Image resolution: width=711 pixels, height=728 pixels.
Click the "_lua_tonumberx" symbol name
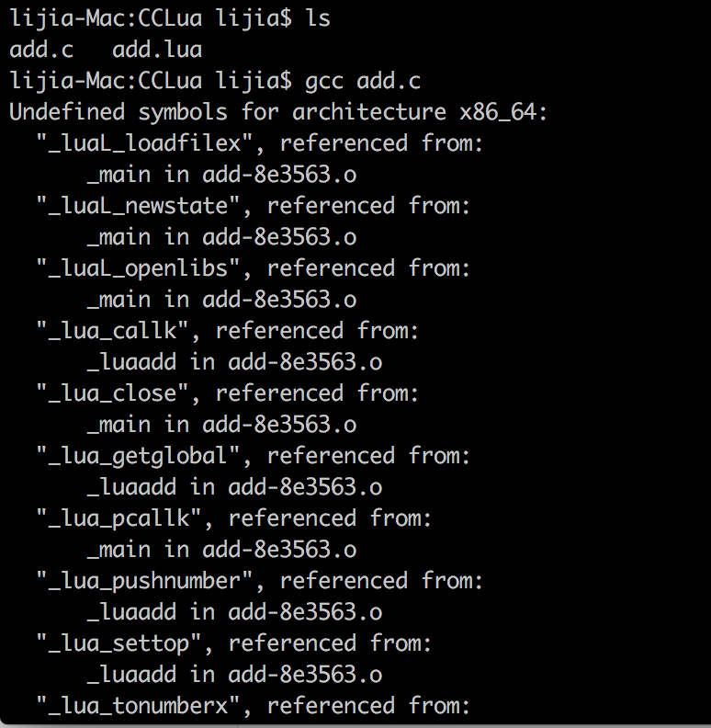click(139, 706)
